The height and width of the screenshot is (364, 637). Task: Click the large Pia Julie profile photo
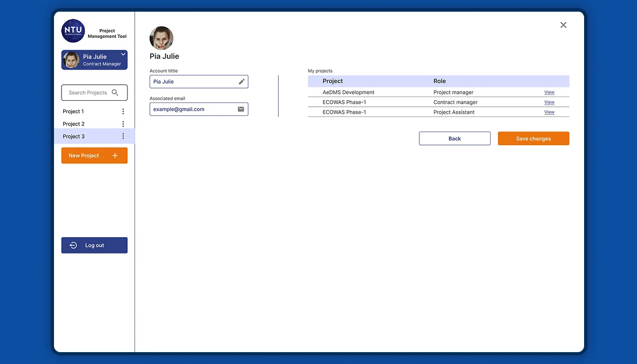click(x=161, y=38)
